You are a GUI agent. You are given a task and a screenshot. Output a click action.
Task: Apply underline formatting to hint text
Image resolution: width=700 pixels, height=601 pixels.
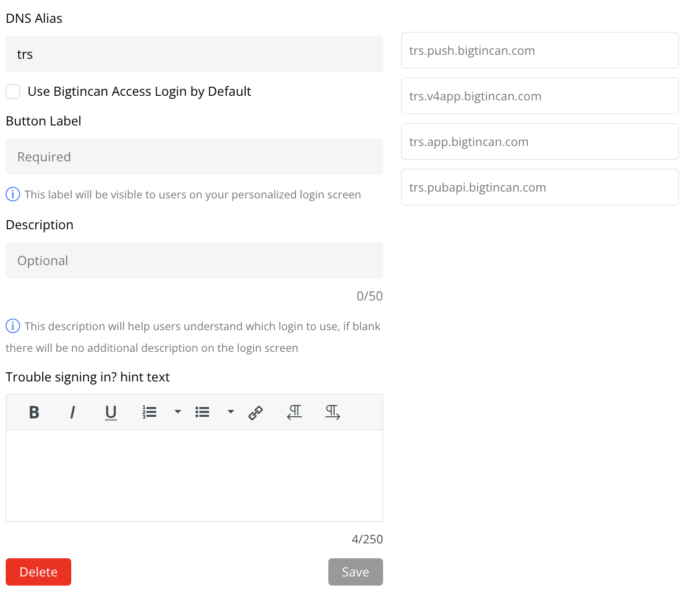[111, 412]
